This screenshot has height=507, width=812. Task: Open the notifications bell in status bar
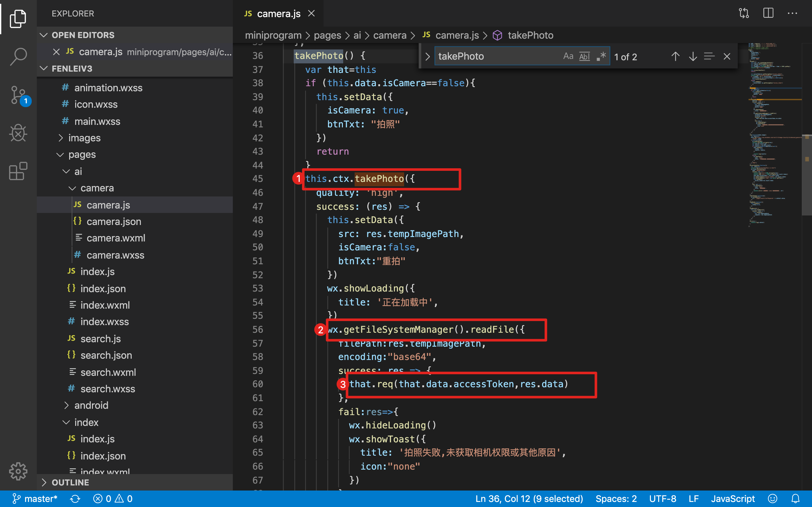pyautogui.click(x=796, y=499)
